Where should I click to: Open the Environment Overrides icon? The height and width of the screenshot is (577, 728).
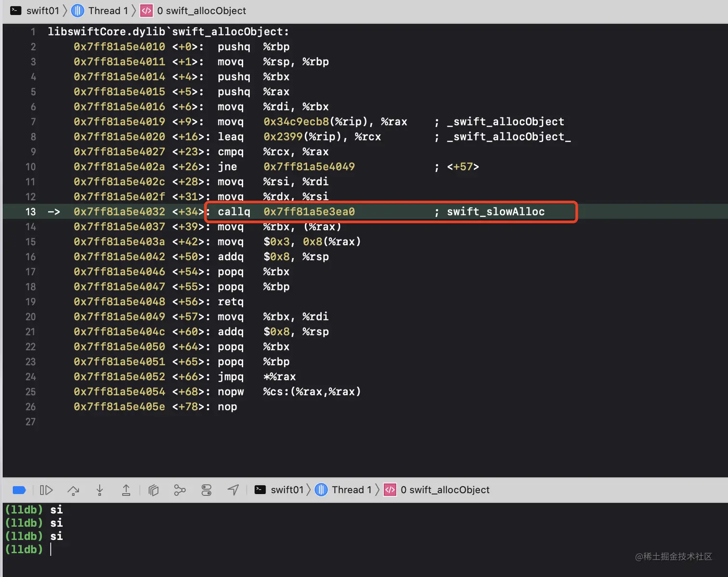pos(207,490)
